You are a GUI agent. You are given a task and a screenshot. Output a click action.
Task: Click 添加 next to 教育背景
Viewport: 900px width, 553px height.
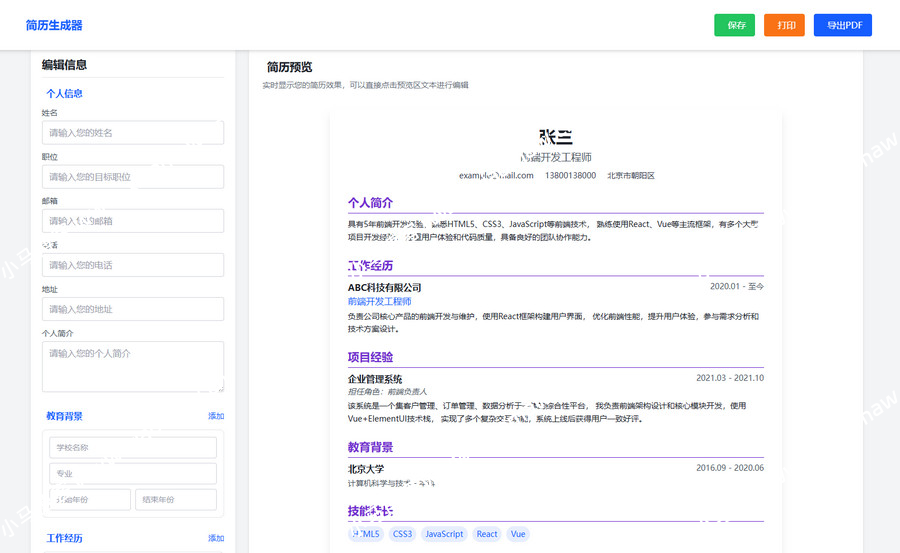(216, 416)
